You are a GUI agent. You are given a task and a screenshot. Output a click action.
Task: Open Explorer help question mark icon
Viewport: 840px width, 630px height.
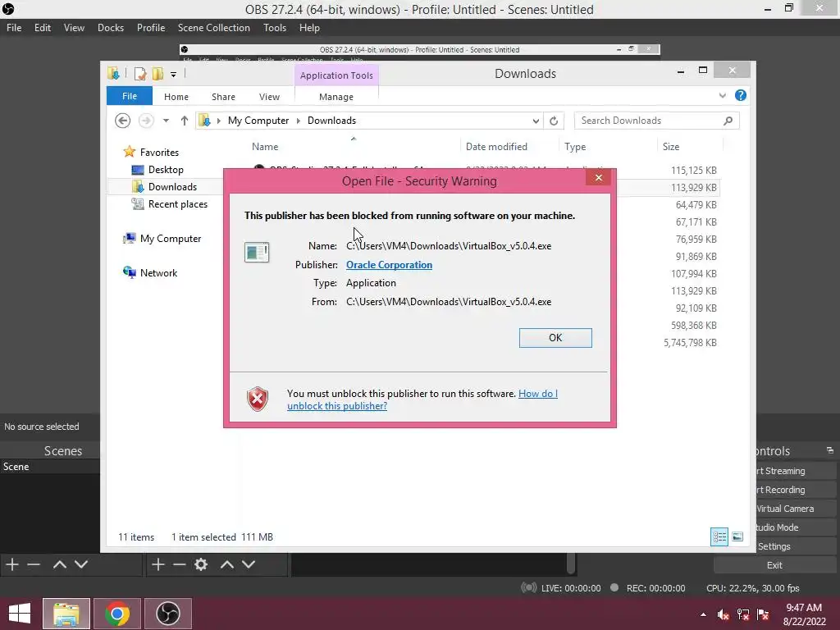pyautogui.click(x=741, y=95)
